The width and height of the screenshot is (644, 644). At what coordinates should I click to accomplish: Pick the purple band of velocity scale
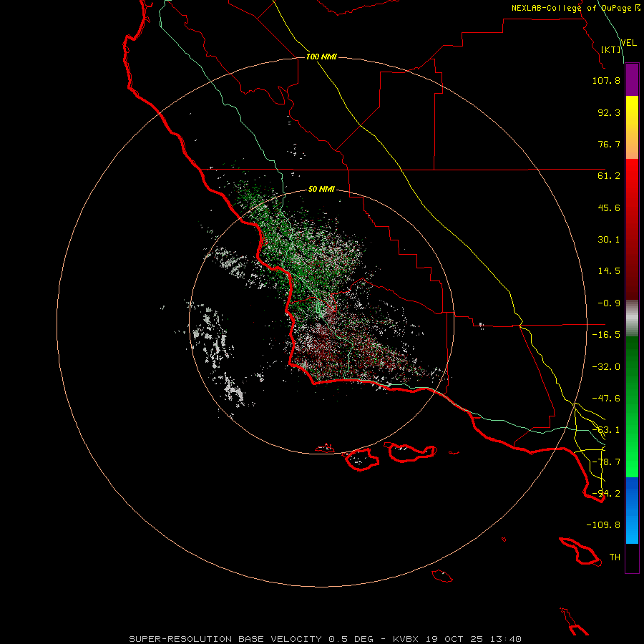[x=632, y=80]
